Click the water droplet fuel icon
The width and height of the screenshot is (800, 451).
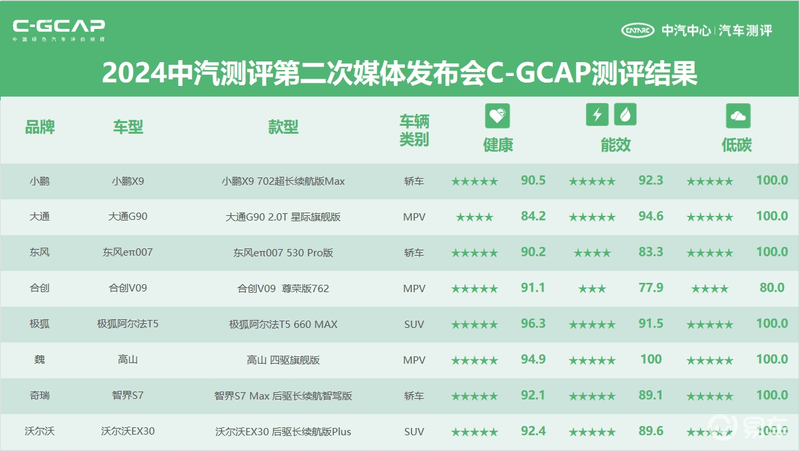point(625,114)
